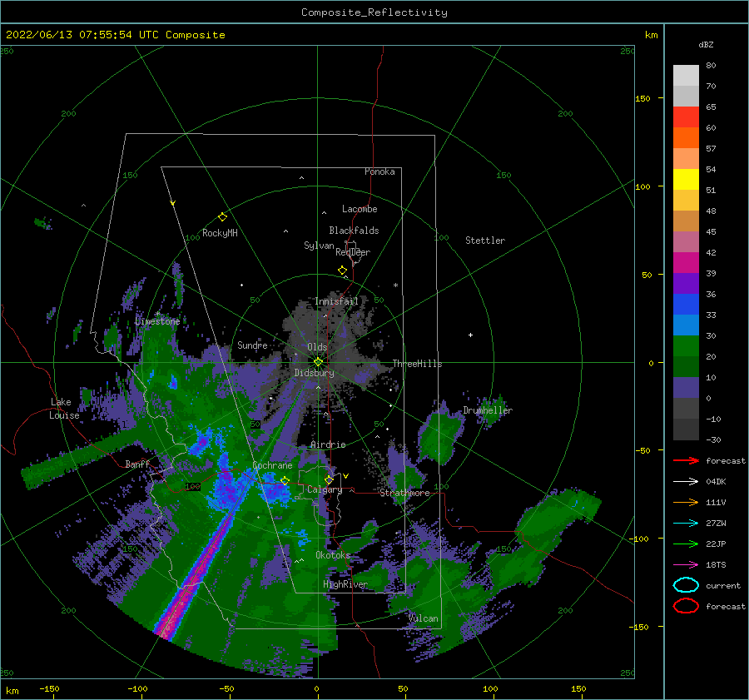Click the ThreeHills city label
This screenshot has height=700, width=749.
(x=417, y=364)
